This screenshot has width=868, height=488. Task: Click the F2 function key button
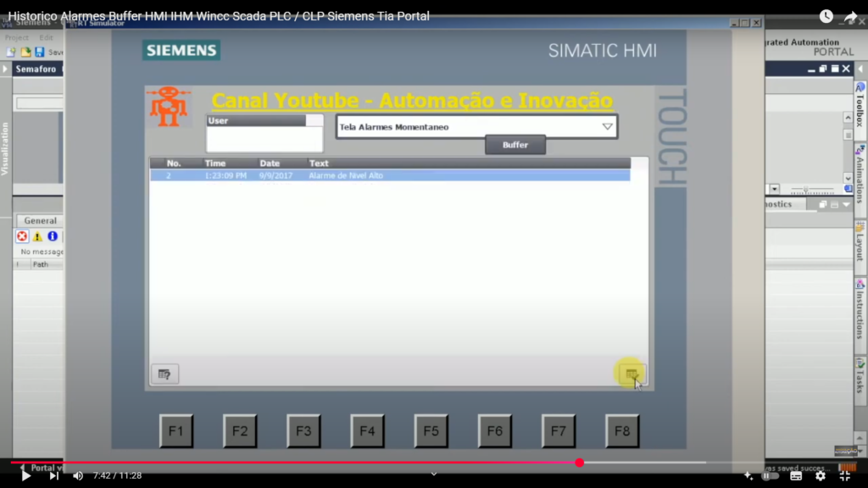click(240, 431)
